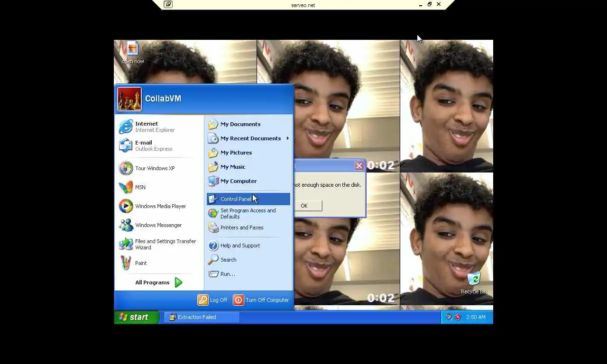Click the red shield tray icon
This screenshot has width=607, height=364.
pos(458,317)
